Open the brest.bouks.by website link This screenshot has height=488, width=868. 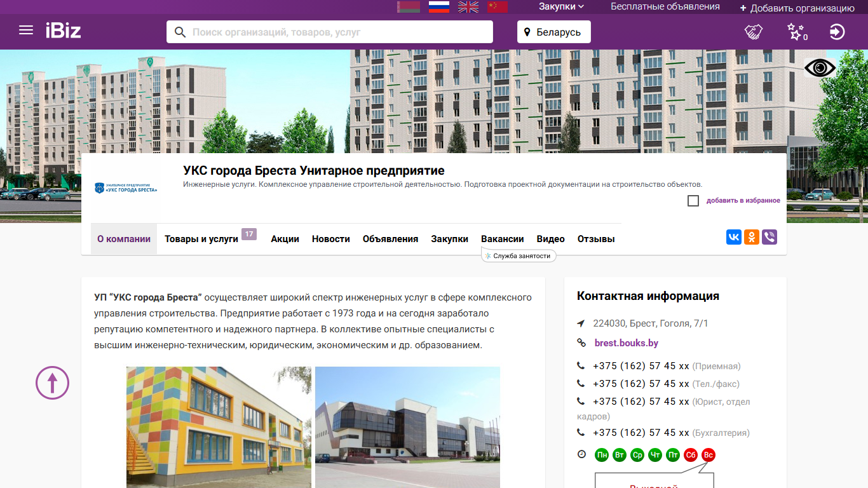627,343
